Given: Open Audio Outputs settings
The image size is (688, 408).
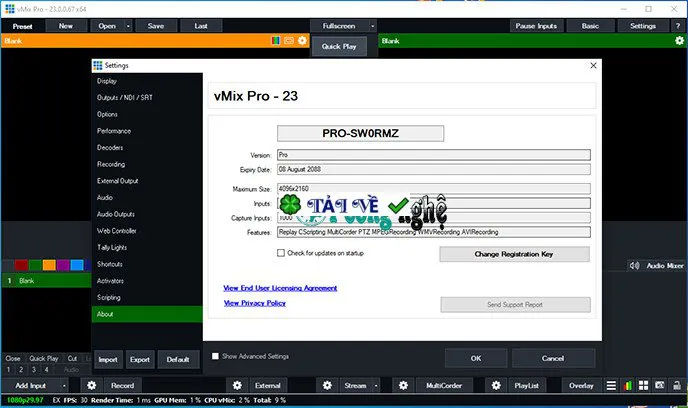Looking at the screenshot, I should (147, 214).
